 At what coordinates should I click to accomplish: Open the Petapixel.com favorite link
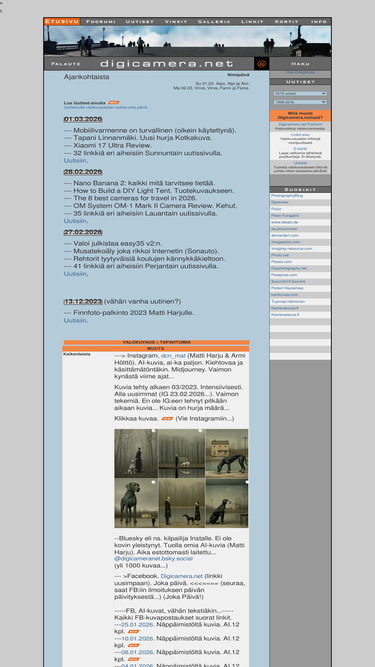point(284,275)
